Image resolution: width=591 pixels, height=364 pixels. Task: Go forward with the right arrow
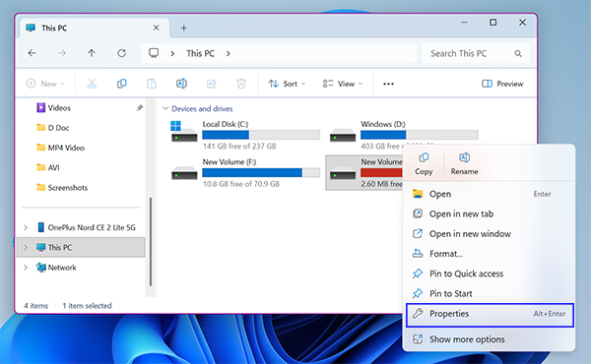(x=62, y=53)
